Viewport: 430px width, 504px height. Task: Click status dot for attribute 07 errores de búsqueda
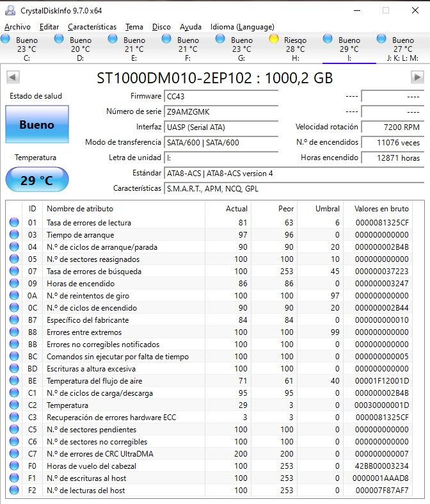(x=14, y=272)
